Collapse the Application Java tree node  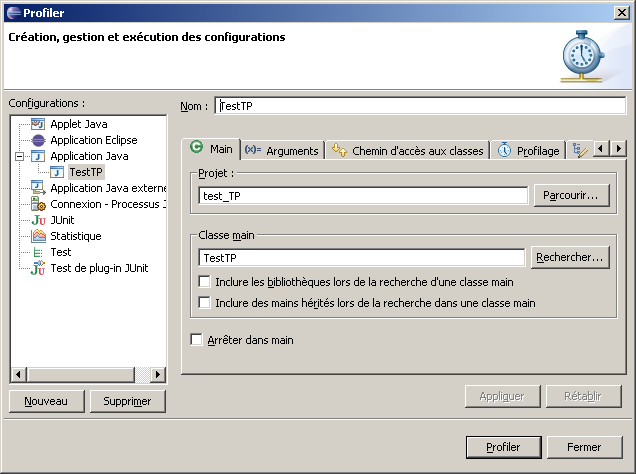(20, 156)
